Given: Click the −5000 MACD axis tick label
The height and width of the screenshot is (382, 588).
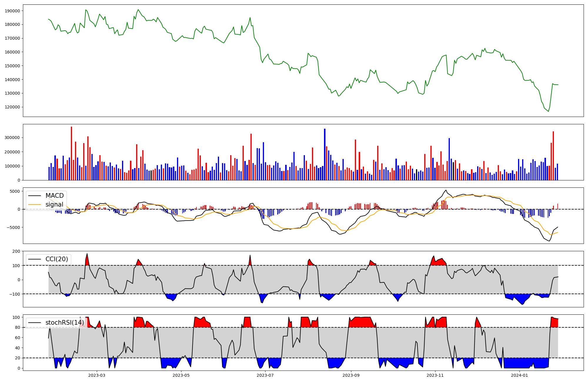Looking at the screenshot, I should [x=14, y=227].
